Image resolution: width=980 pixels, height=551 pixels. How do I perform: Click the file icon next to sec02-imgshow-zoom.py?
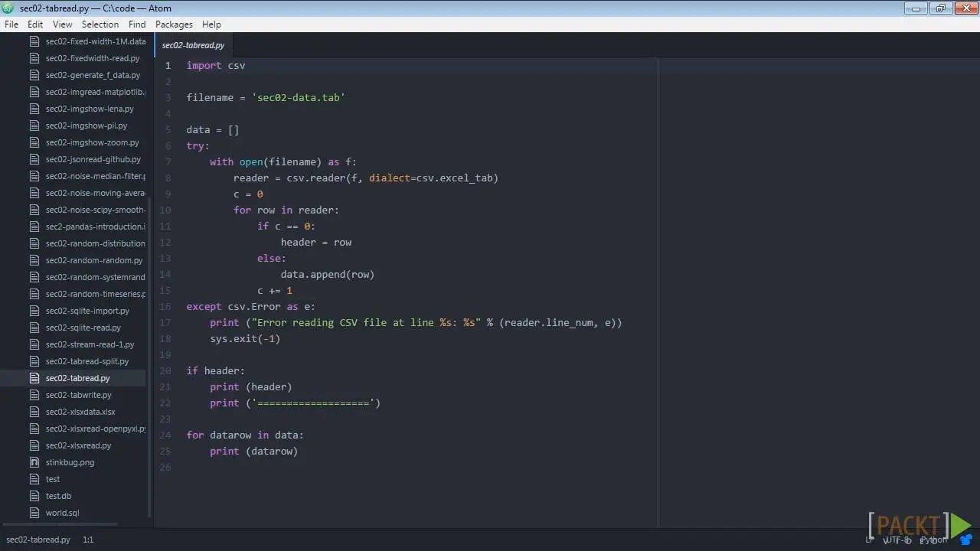click(34, 142)
